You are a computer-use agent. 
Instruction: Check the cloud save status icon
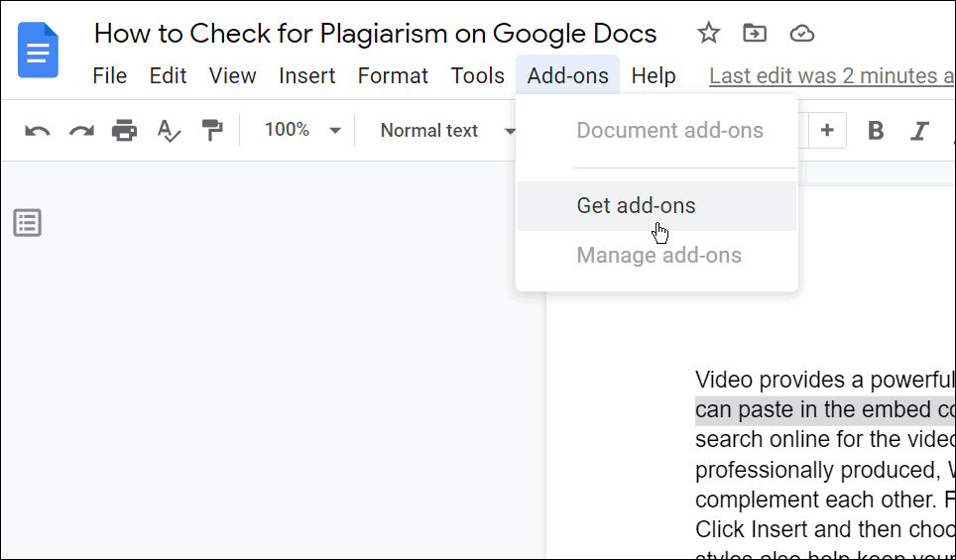point(801,34)
